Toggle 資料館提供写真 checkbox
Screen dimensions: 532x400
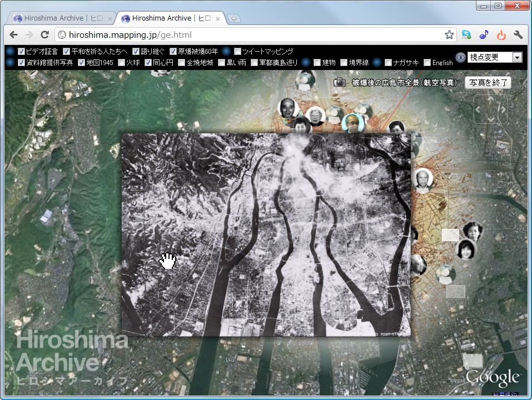pyautogui.click(x=21, y=62)
